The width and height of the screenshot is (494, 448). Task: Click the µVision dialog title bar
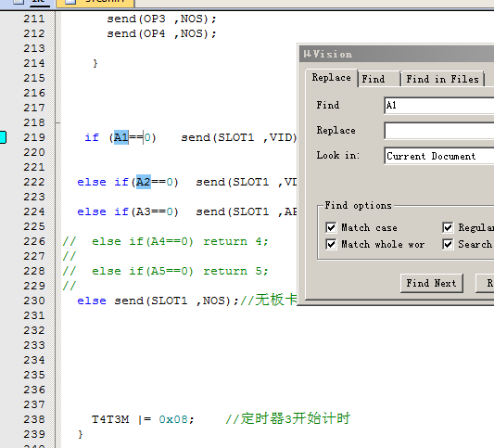397,54
